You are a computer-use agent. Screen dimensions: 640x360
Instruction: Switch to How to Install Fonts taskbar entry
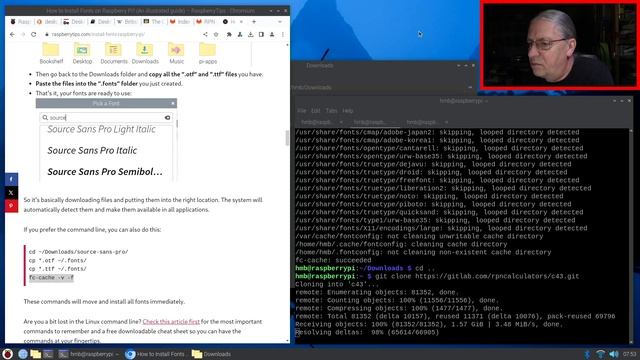155,354
